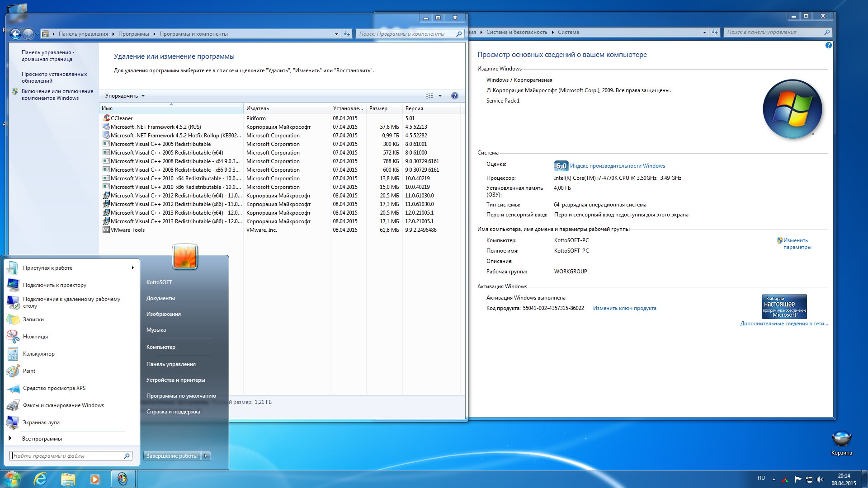868x488 pixels.
Task: Open help icon in System window
Action: [828, 45]
